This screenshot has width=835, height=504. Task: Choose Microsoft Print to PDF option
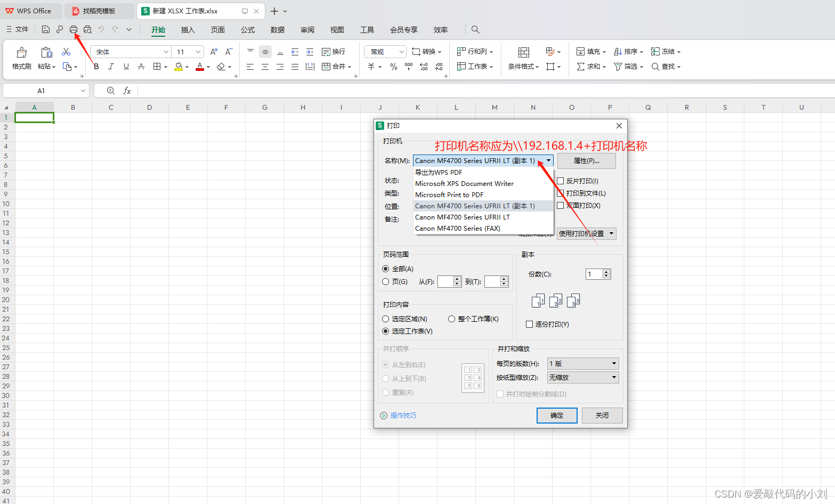click(483, 194)
